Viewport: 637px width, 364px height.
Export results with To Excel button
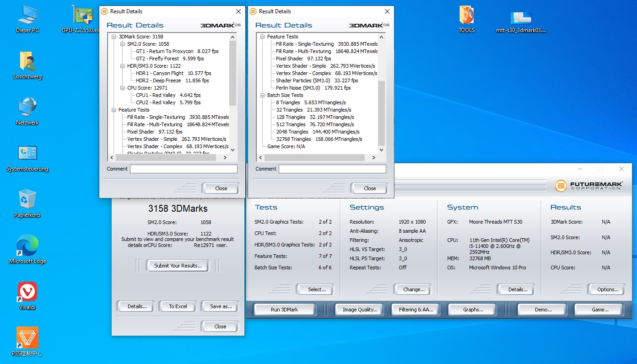pyautogui.click(x=178, y=306)
